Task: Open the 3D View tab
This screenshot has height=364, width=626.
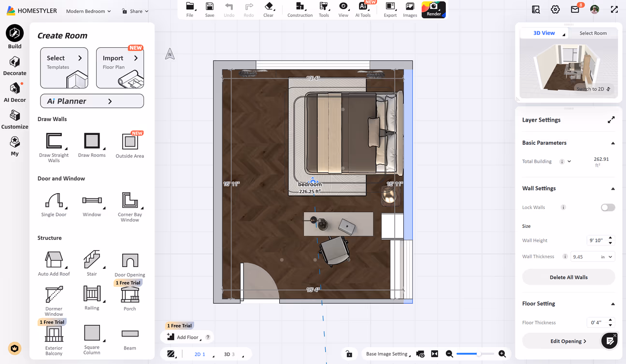Action: (x=544, y=33)
